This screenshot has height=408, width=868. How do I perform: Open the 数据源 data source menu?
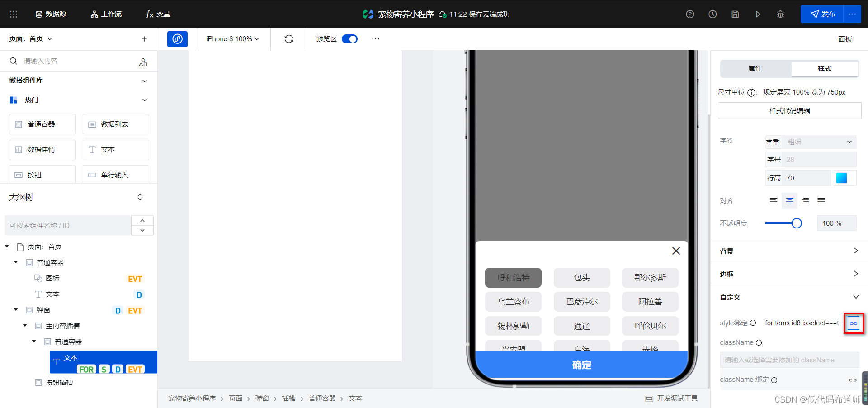tap(51, 14)
